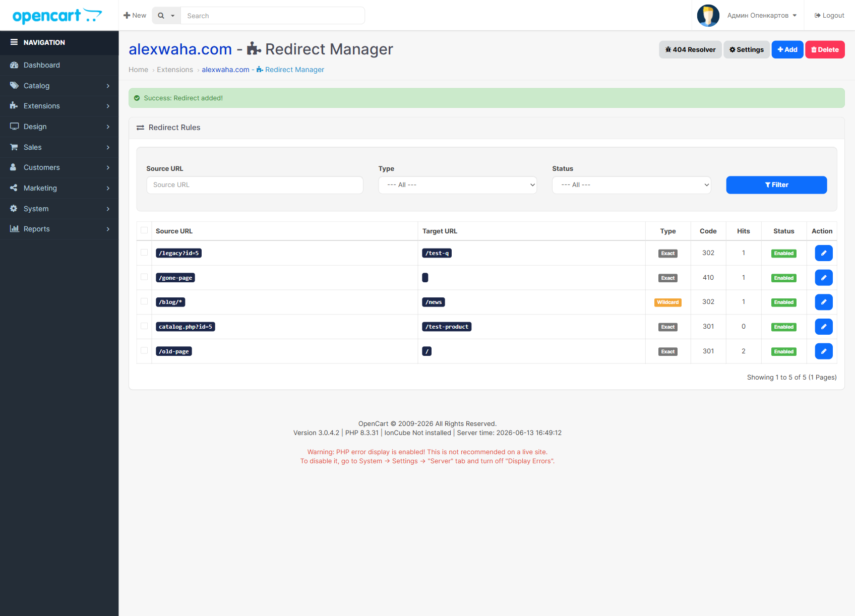Screen dimensions: 855x616
Task: Open the Sales navigation item
Action: (59, 147)
